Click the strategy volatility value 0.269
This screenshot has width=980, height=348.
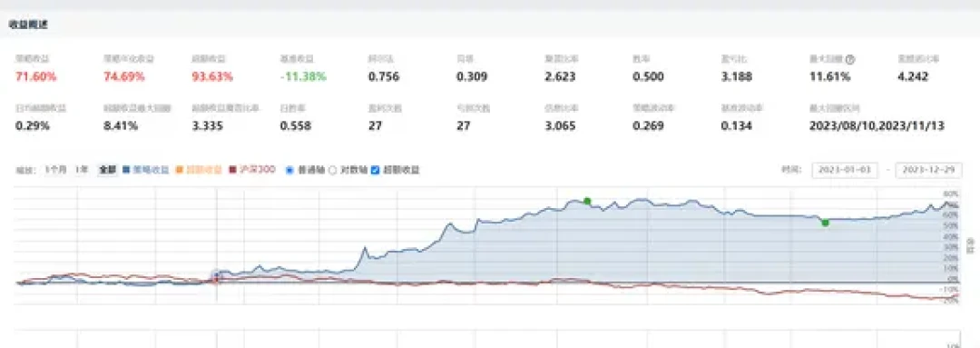648,125
